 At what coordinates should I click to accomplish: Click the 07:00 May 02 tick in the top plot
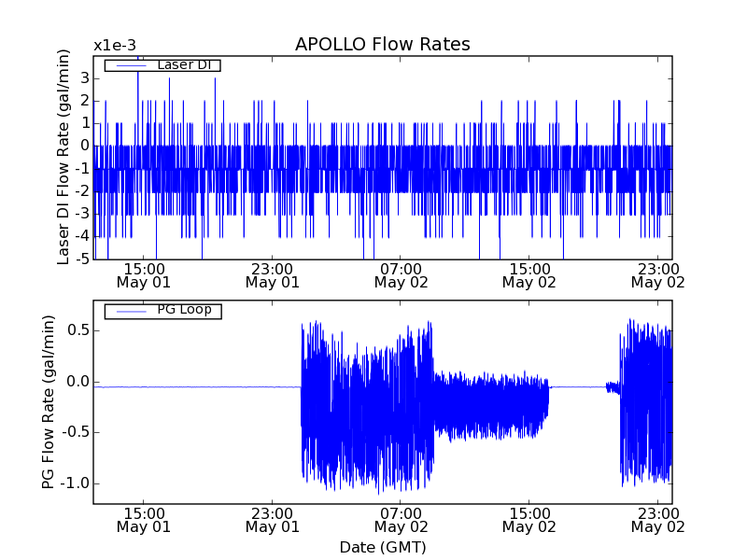[401, 274]
